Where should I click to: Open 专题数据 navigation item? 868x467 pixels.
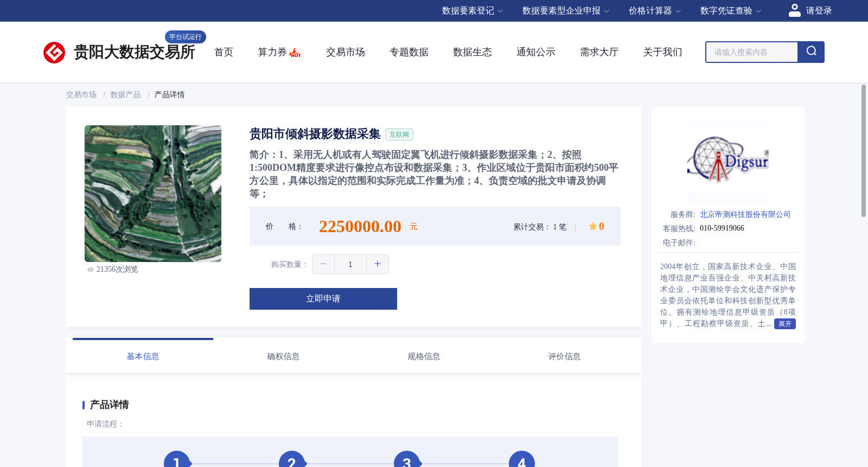point(409,52)
